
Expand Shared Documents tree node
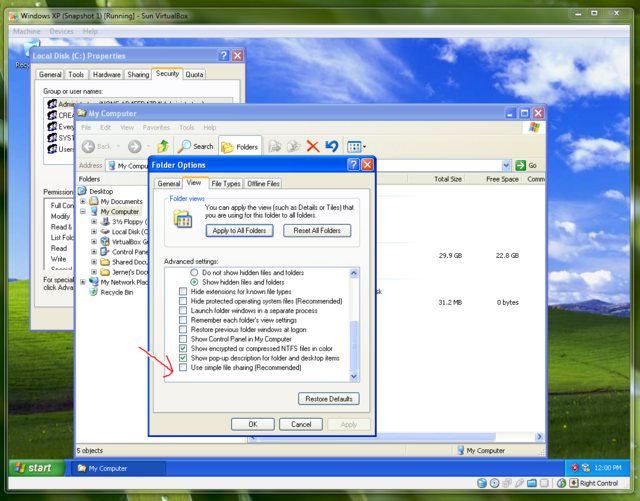(x=94, y=262)
